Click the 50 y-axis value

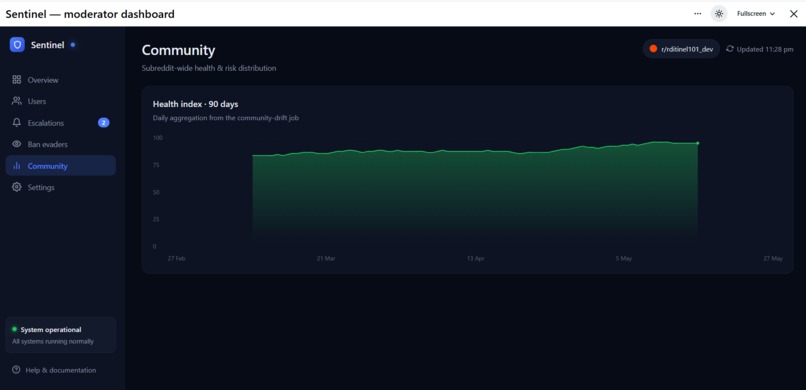156,192
